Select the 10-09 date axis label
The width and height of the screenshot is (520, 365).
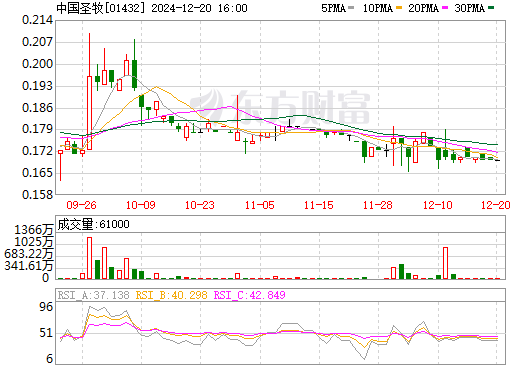click(141, 205)
